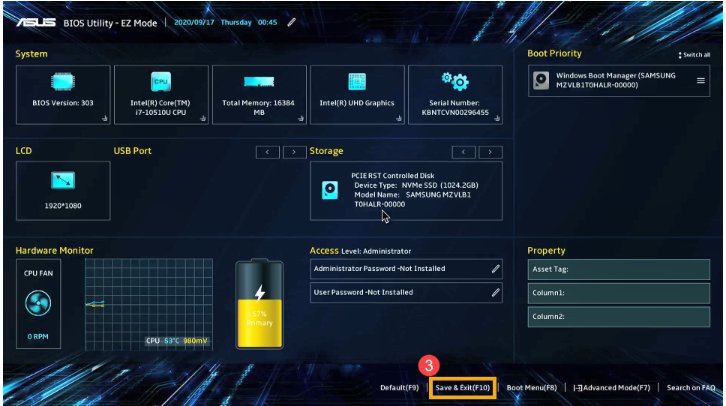
Task: Click the Intel CPU icon
Action: tap(160, 82)
